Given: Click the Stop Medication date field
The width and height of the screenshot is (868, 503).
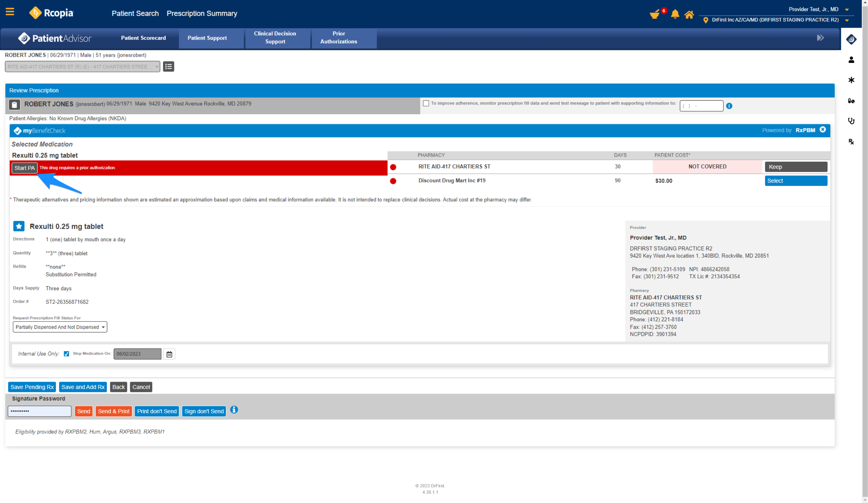Looking at the screenshot, I should 137,354.
